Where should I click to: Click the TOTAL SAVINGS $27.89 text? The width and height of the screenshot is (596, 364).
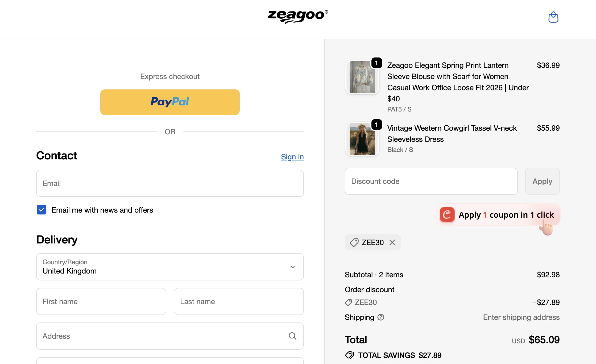400,355
